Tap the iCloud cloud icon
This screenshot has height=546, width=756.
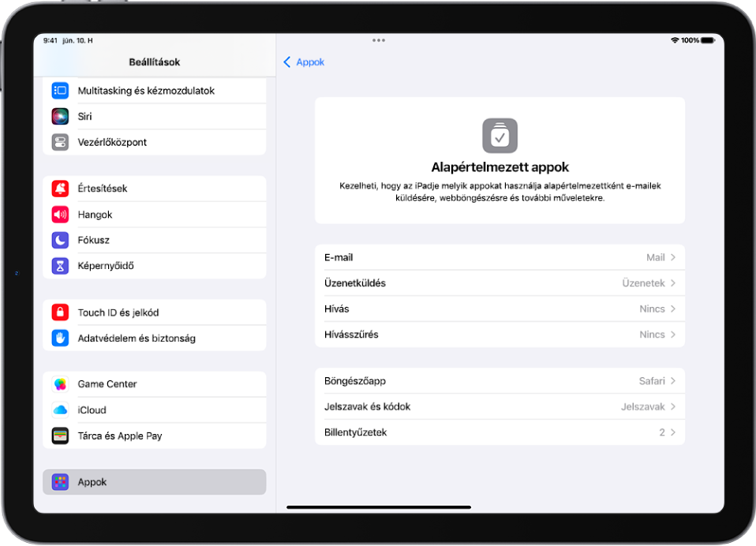[x=60, y=410]
